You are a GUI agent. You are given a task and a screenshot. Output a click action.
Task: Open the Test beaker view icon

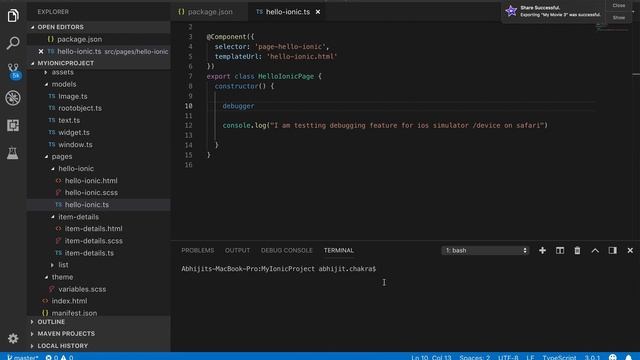point(13,153)
